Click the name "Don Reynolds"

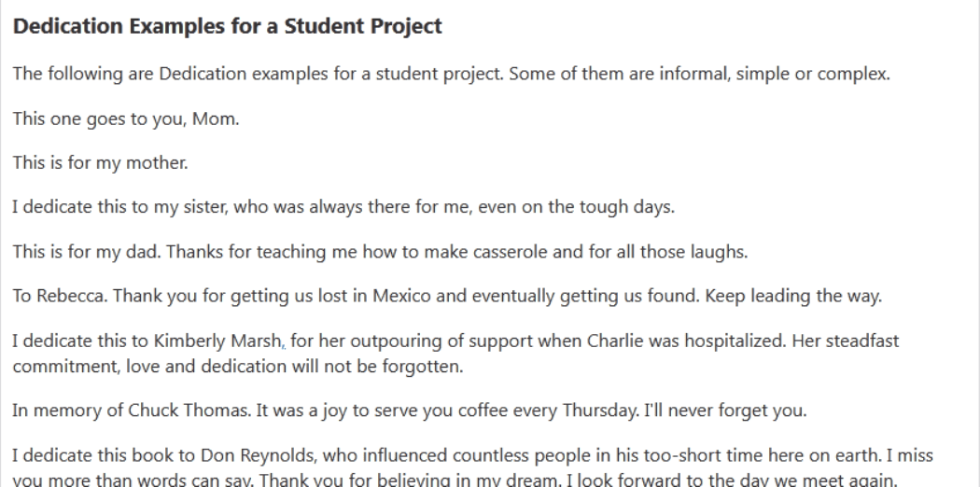point(259,455)
